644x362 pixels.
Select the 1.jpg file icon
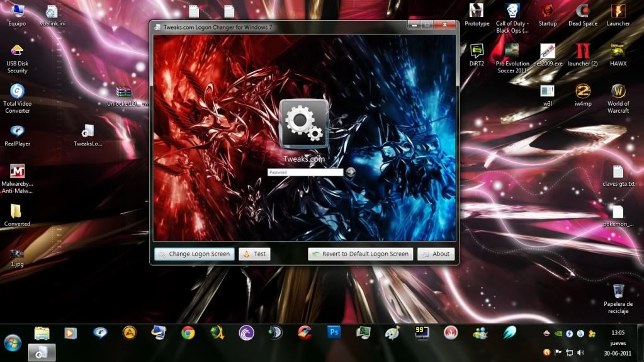17,257
